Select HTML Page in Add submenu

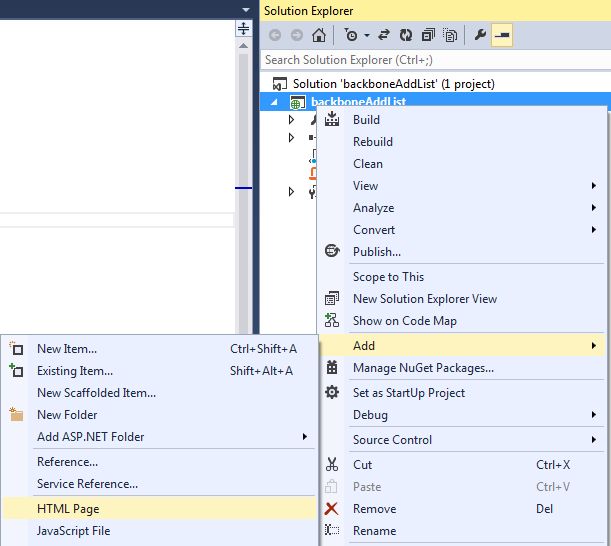(x=159, y=509)
